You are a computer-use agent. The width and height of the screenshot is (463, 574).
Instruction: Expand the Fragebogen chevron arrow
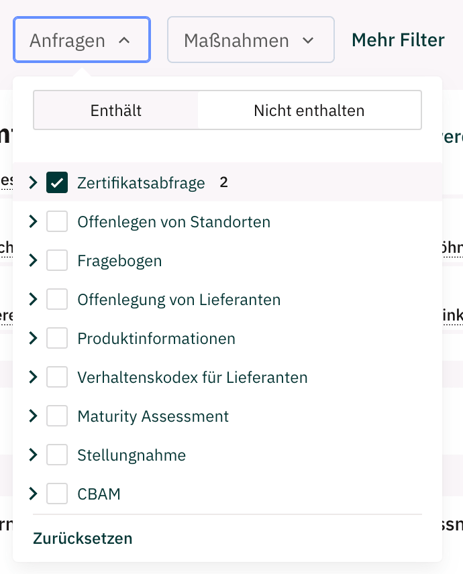[33, 260]
